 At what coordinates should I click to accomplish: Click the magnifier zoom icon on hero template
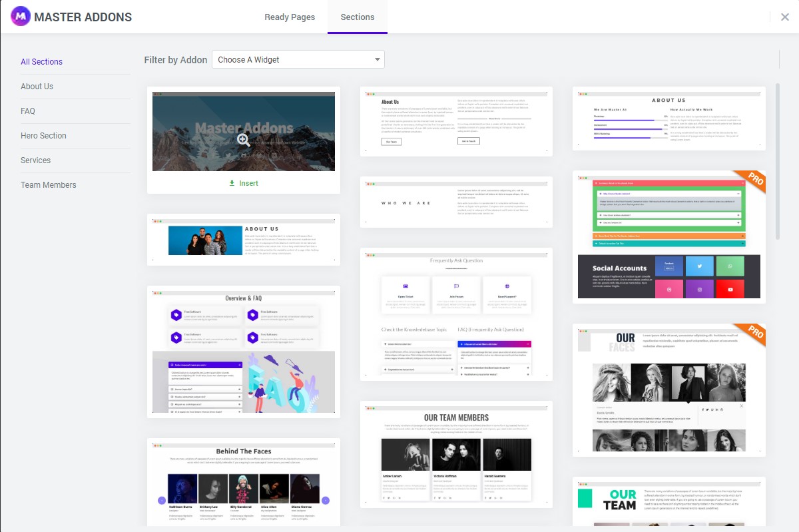[244, 140]
